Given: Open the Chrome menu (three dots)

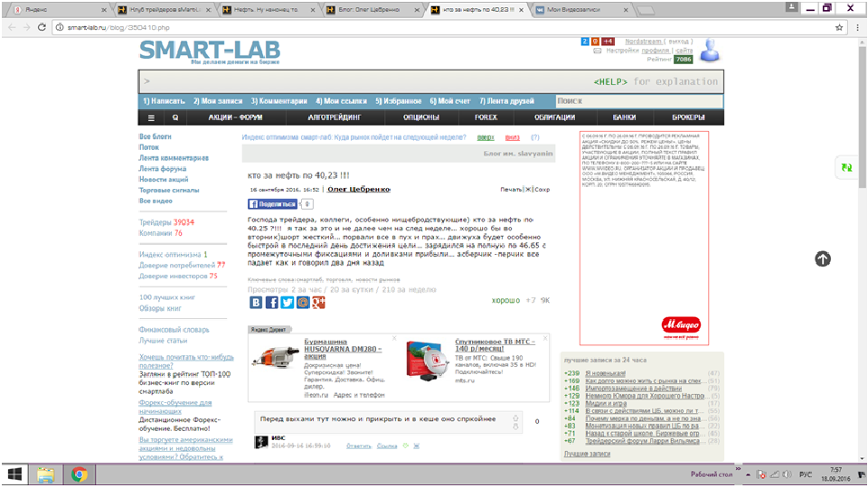Looking at the screenshot, I should [x=857, y=27].
